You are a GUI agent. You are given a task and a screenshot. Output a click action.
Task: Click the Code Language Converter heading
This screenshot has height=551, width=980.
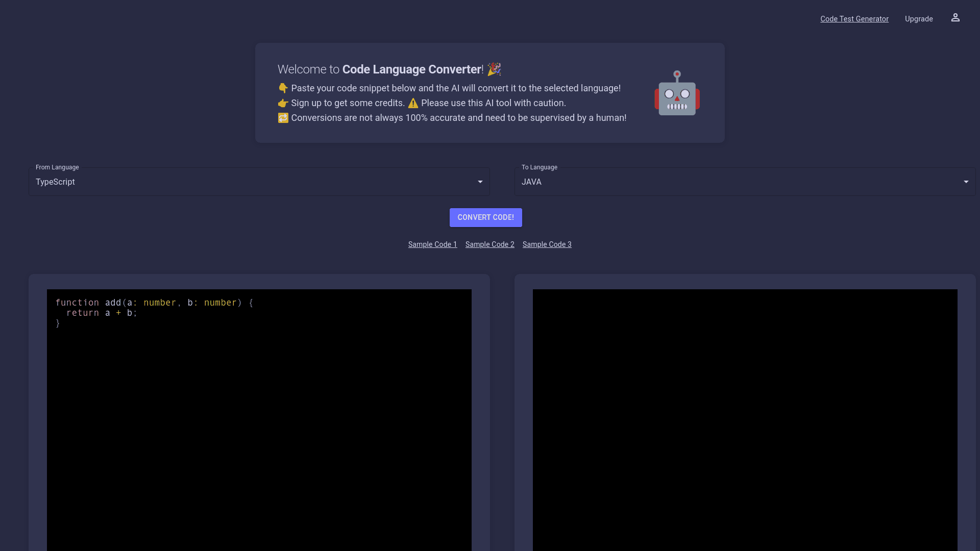tap(411, 69)
